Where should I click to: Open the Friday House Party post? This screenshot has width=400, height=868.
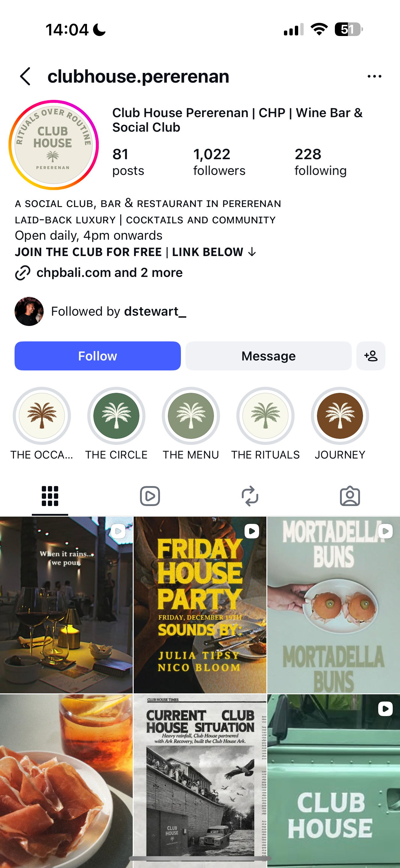pos(200,605)
